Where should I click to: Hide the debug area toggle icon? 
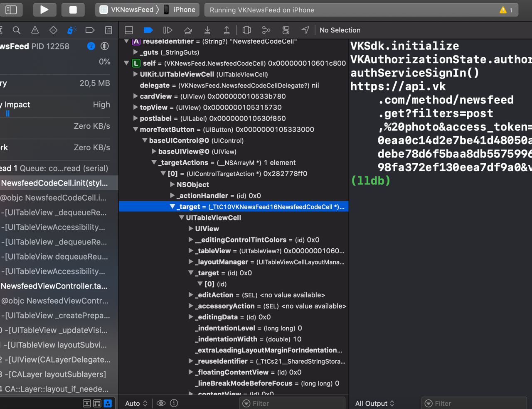click(129, 30)
